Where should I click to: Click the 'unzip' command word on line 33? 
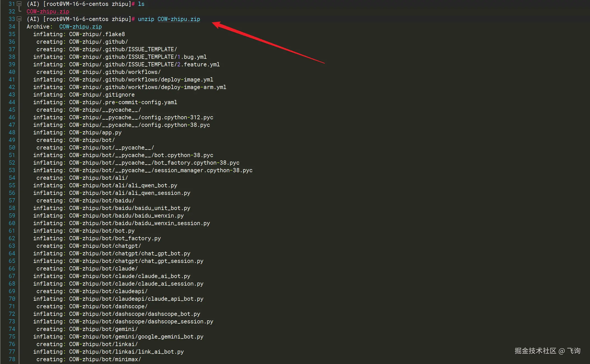[x=146, y=19]
